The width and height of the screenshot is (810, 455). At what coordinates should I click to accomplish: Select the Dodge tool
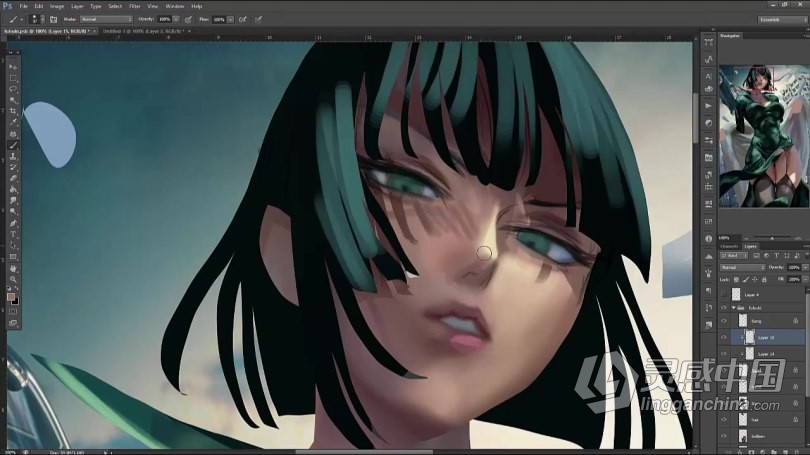pos(13,212)
